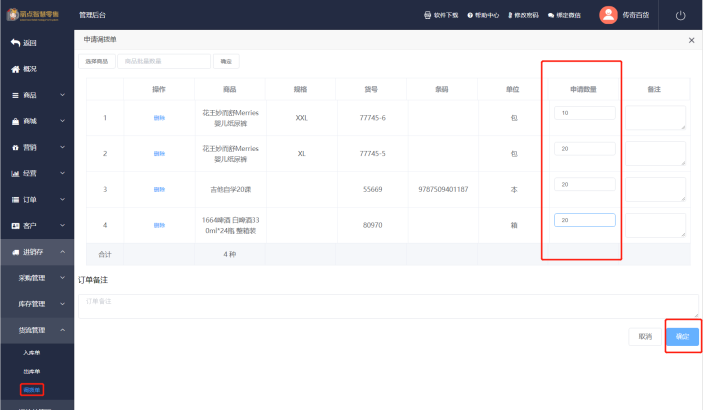The height and width of the screenshot is (410, 703).
Task: Collapse the 货流管理 submenu chevron
Action: tap(62, 330)
